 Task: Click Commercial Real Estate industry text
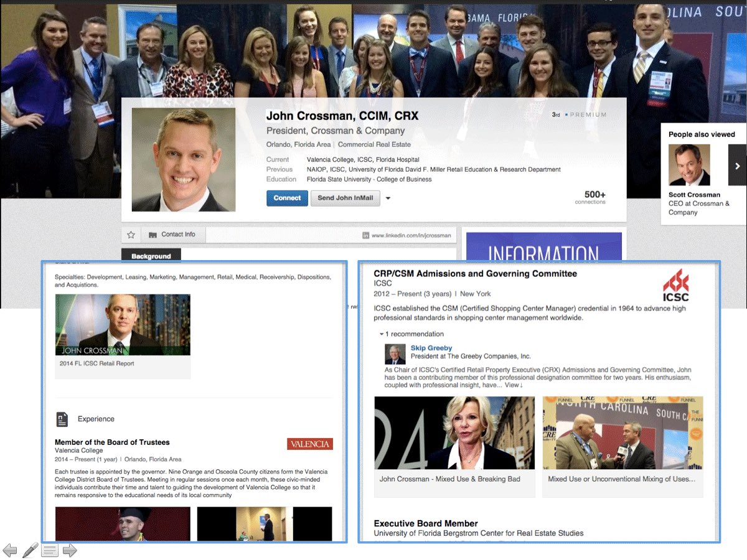374,145
